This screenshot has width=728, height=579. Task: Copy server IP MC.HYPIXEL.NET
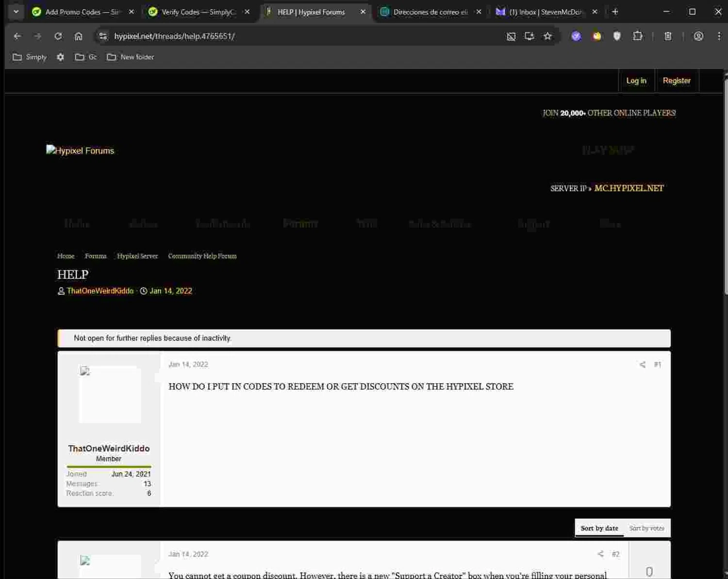[x=629, y=188]
